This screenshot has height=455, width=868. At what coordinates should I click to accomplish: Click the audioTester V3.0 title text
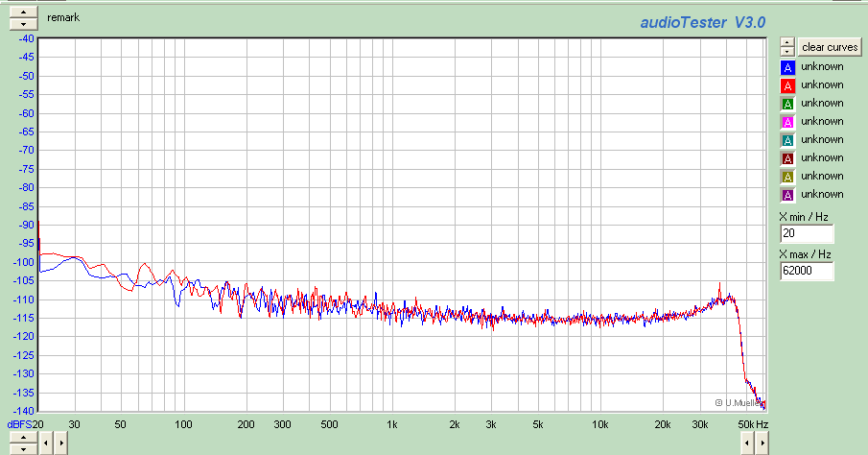702,23
